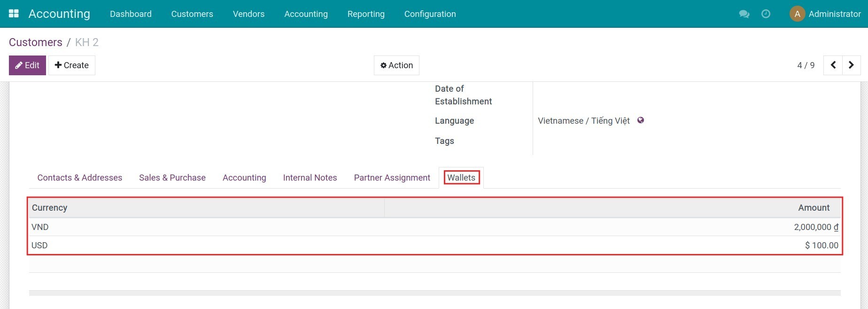
Task: Go to previous record arrow
Action: pos(833,65)
